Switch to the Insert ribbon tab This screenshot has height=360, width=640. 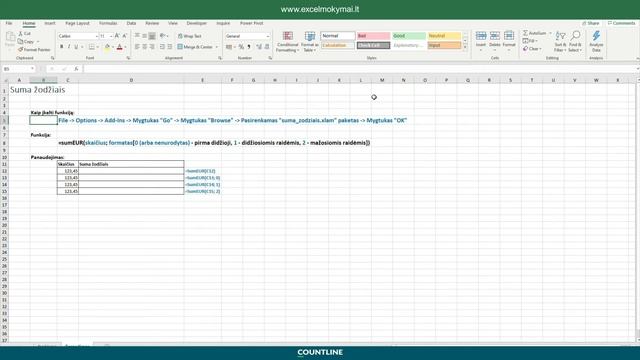click(x=50, y=23)
